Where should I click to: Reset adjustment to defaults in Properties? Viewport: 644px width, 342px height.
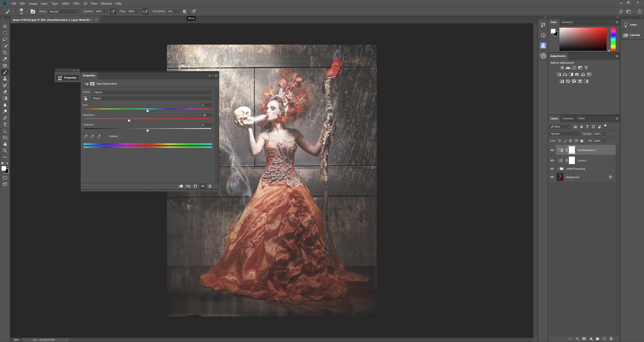pyautogui.click(x=195, y=186)
